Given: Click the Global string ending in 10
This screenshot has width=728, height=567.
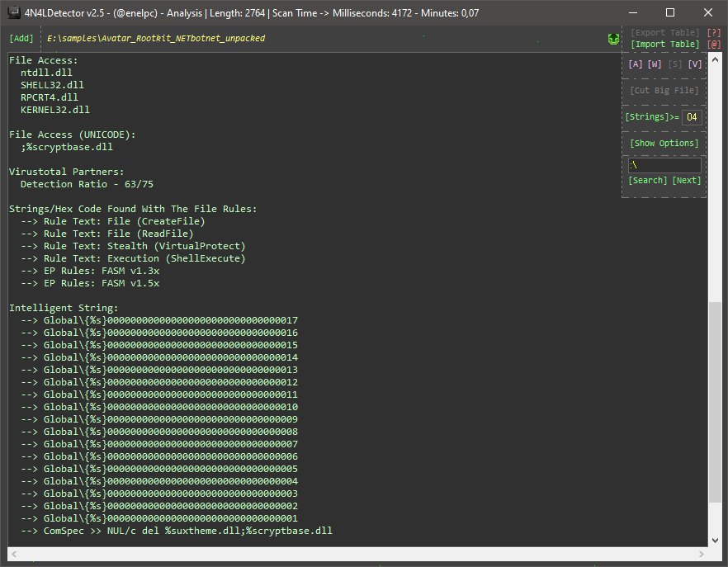Looking at the screenshot, I should 159,407.
